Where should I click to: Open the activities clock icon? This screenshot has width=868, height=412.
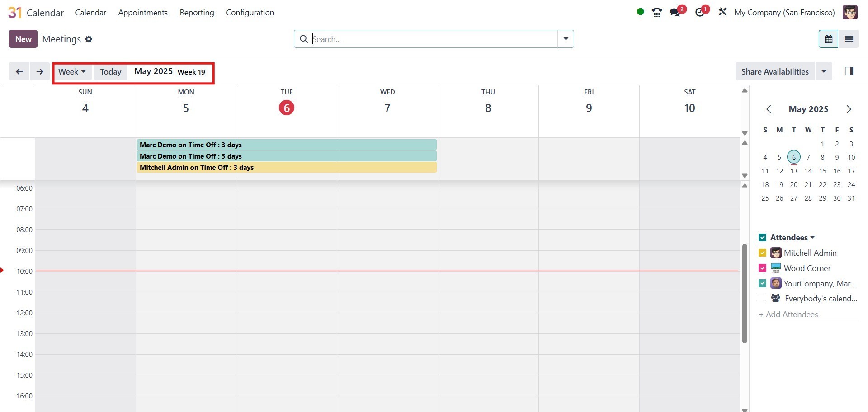pyautogui.click(x=700, y=12)
